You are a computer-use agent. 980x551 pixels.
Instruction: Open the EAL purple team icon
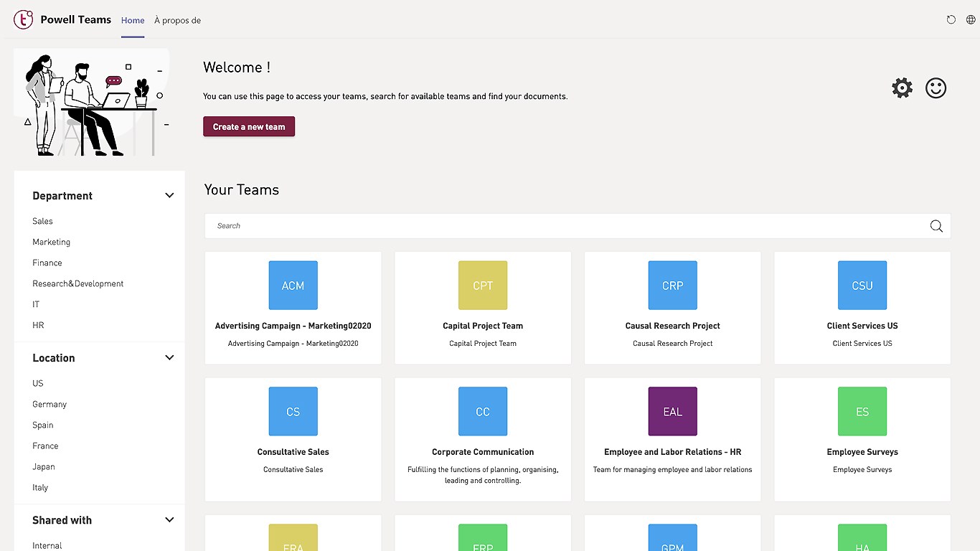672,412
